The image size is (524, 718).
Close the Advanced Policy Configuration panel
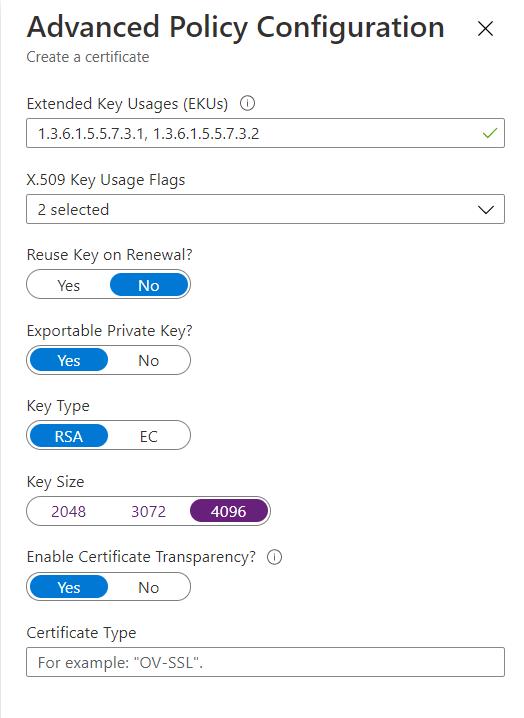point(485,28)
